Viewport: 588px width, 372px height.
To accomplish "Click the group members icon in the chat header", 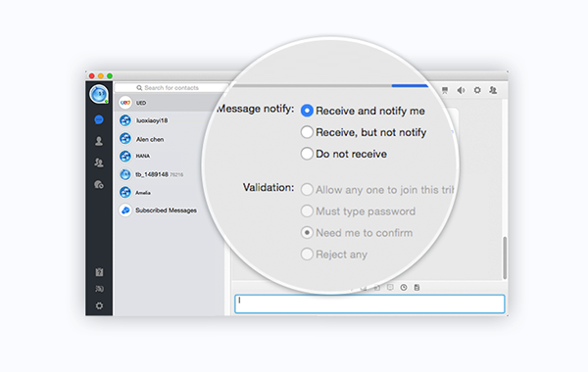I will [x=493, y=90].
